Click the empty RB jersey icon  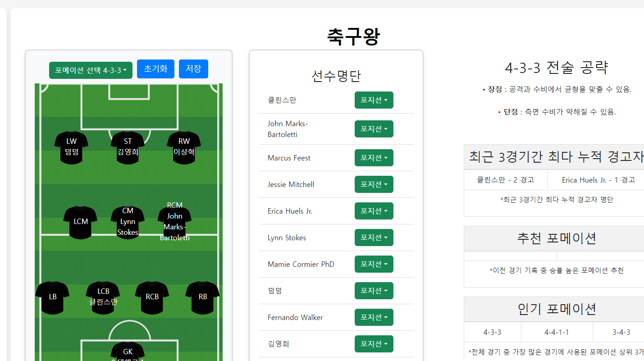(202, 297)
